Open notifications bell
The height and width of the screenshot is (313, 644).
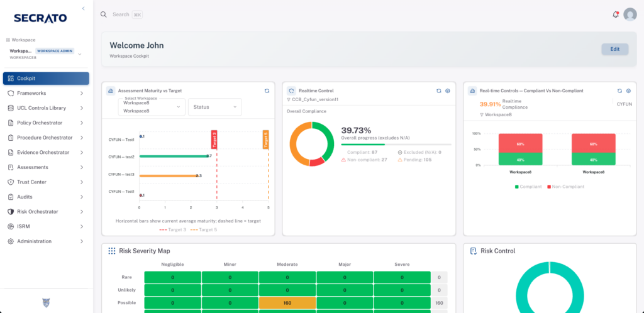point(615,14)
